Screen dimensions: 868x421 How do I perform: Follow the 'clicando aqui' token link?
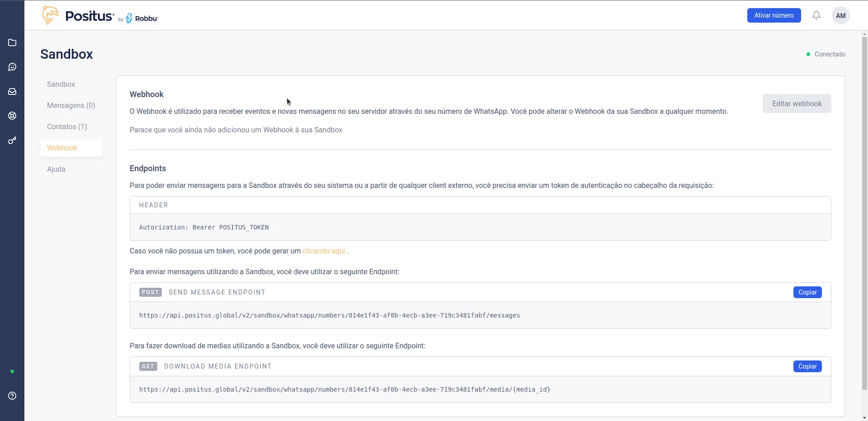pyautogui.click(x=324, y=251)
